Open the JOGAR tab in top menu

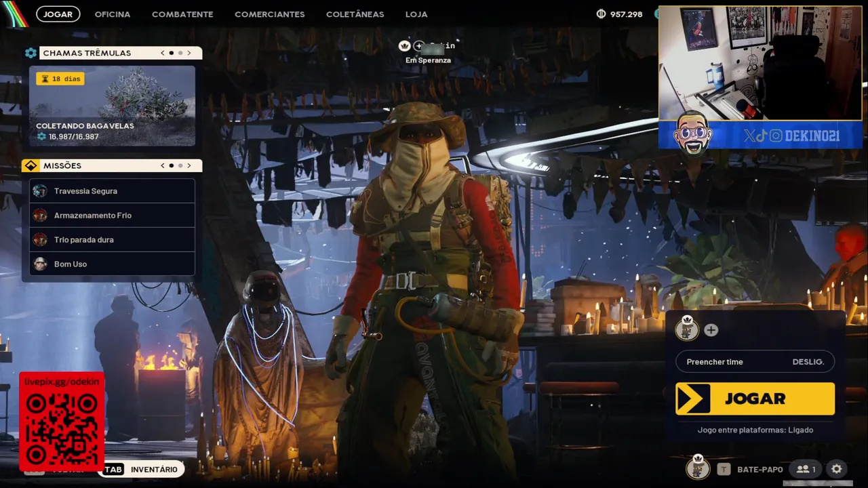(x=58, y=14)
